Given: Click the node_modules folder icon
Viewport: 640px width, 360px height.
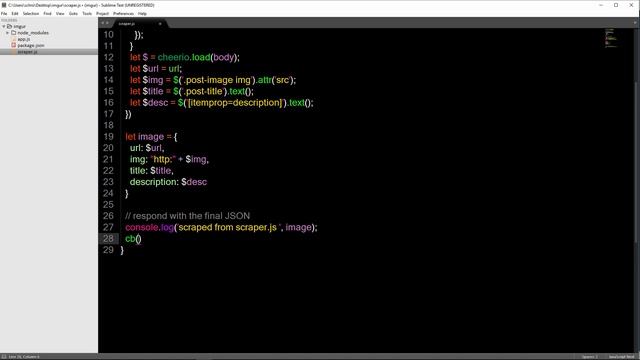Looking at the screenshot, I should point(13,33).
